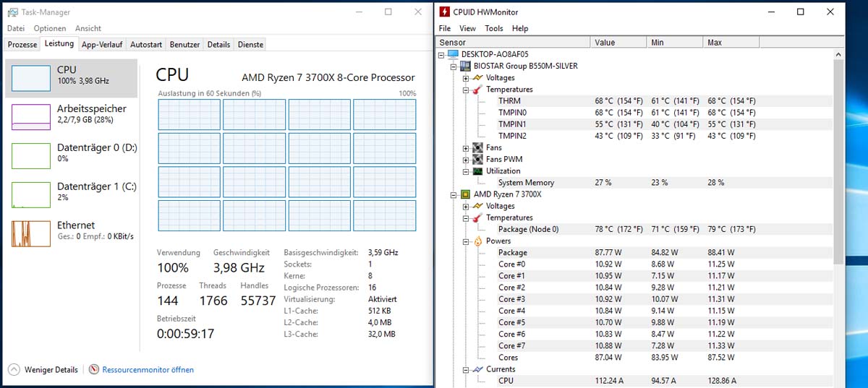Click the Weniger Details button
Image resolution: width=868 pixels, height=388 pixels.
coord(43,369)
